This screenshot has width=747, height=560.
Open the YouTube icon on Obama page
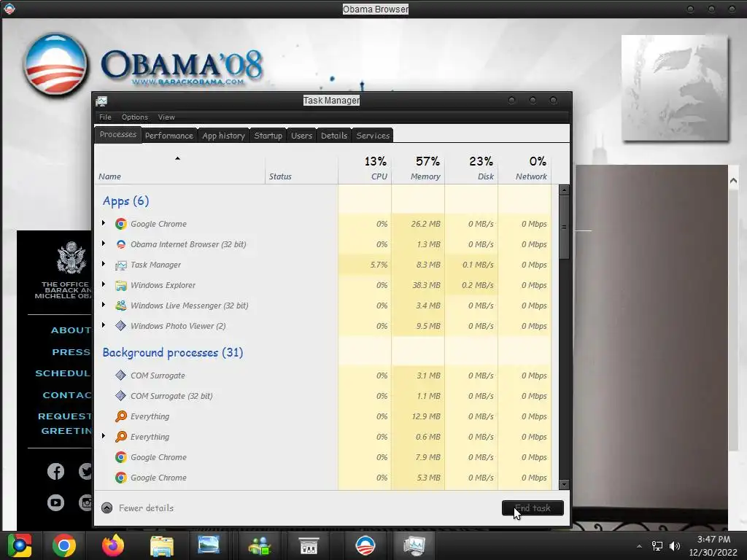(55, 502)
